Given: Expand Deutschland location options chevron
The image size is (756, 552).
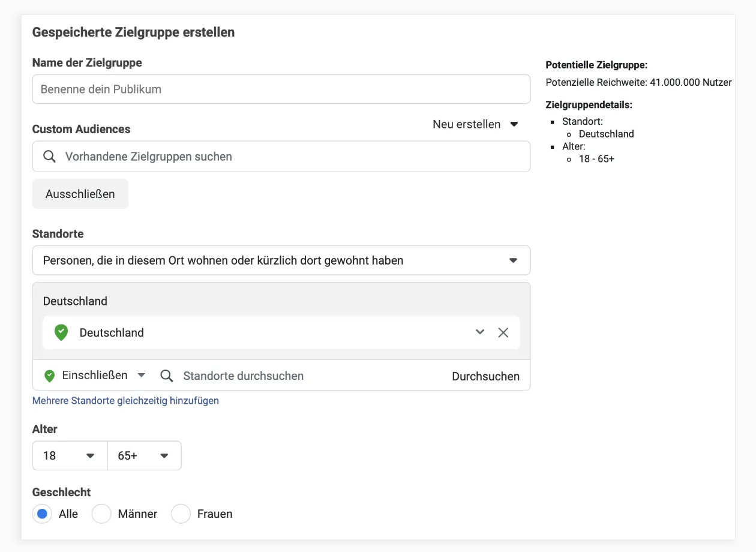Looking at the screenshot, I should coord(479,332).
